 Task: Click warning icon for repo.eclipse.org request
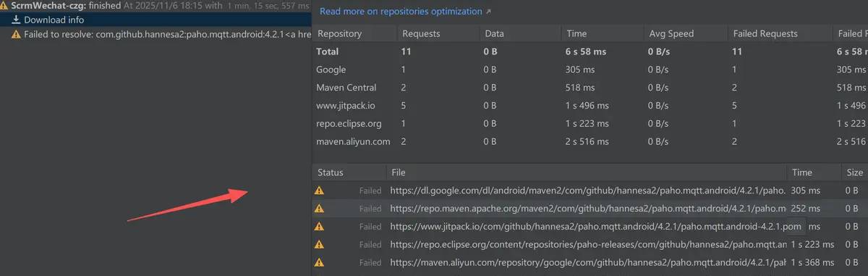click(319, 244)
